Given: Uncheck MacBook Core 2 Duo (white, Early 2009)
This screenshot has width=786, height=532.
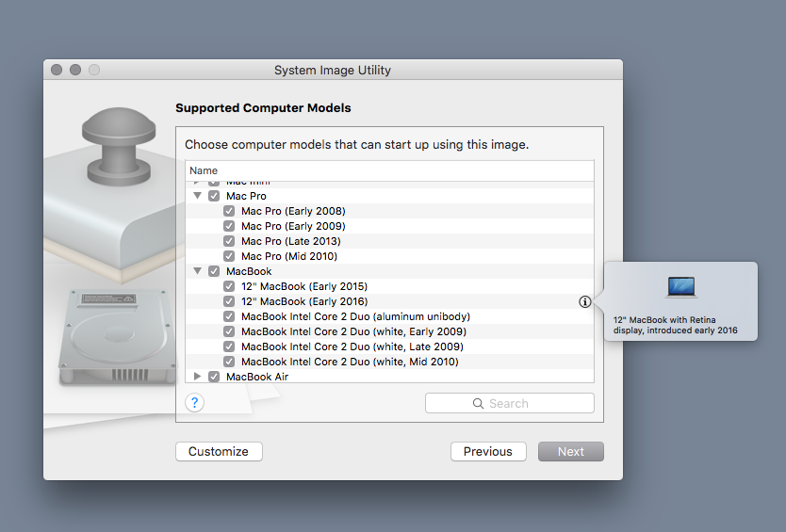Looking at the screenshot, I should coord(229,331).
